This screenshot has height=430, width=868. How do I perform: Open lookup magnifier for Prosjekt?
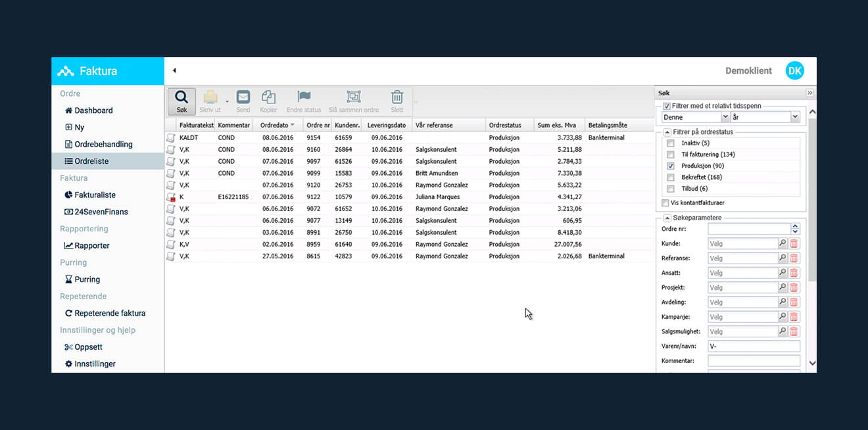click(783, 287)
